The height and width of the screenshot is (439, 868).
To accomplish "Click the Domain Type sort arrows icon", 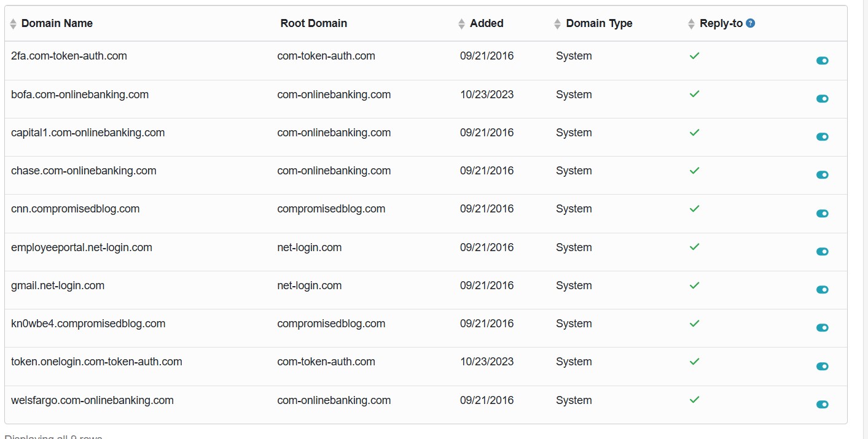I will (557, 24).
